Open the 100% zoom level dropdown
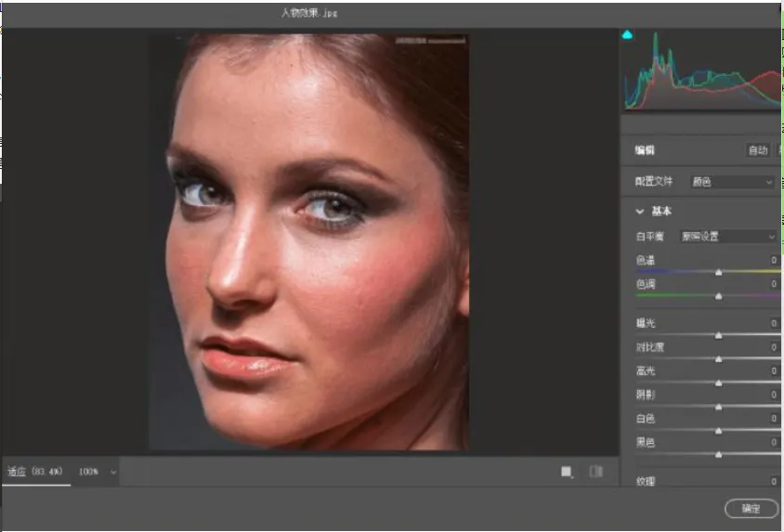The width and height of the screenshot is (784, 532). [98, 472]
